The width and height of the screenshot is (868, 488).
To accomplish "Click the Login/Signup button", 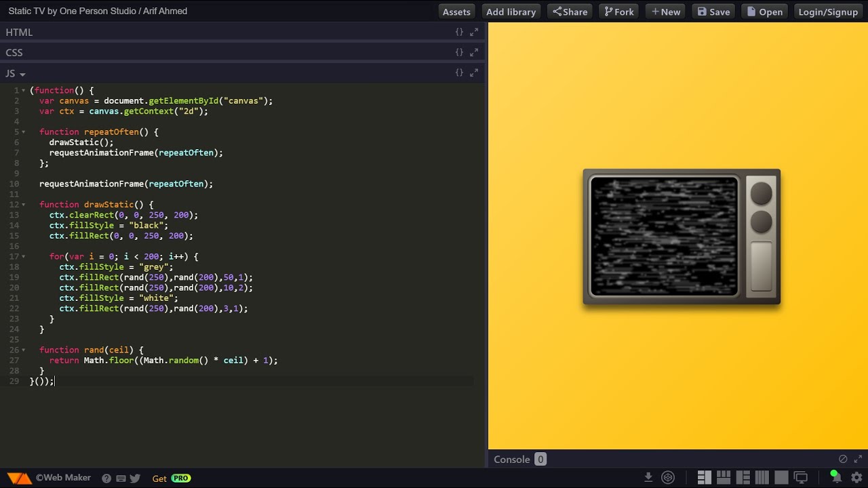I will (x=828, y=12).
